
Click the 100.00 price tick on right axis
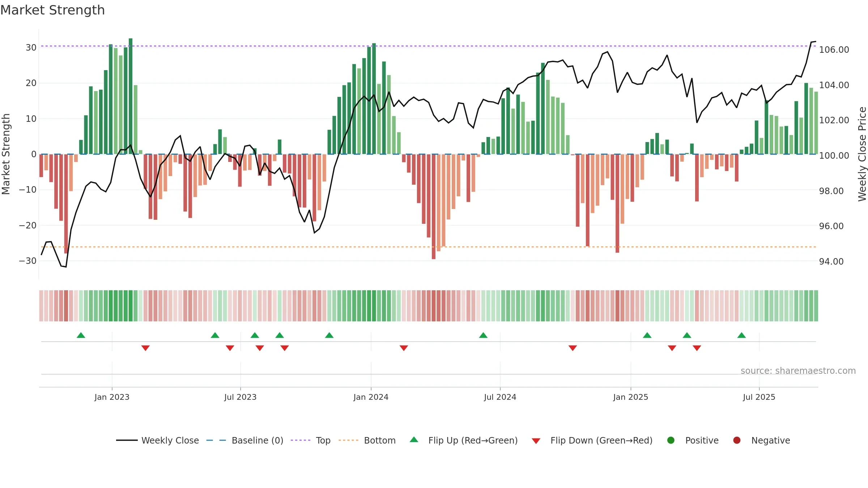tap(834, 155)
